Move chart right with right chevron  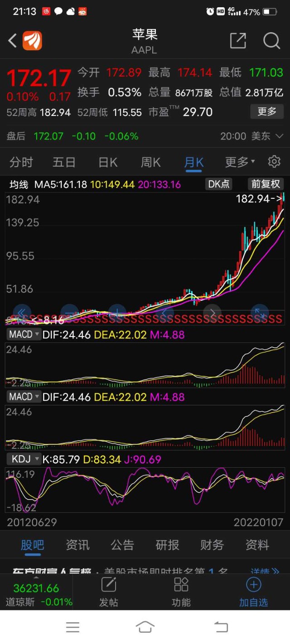click(212, 313)
